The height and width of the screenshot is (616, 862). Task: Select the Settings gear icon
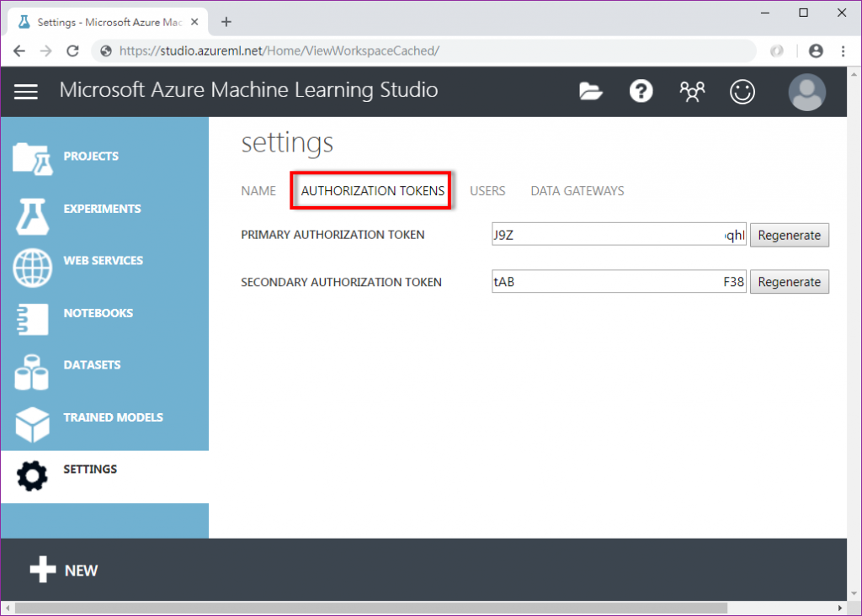[x=33, y=475]
